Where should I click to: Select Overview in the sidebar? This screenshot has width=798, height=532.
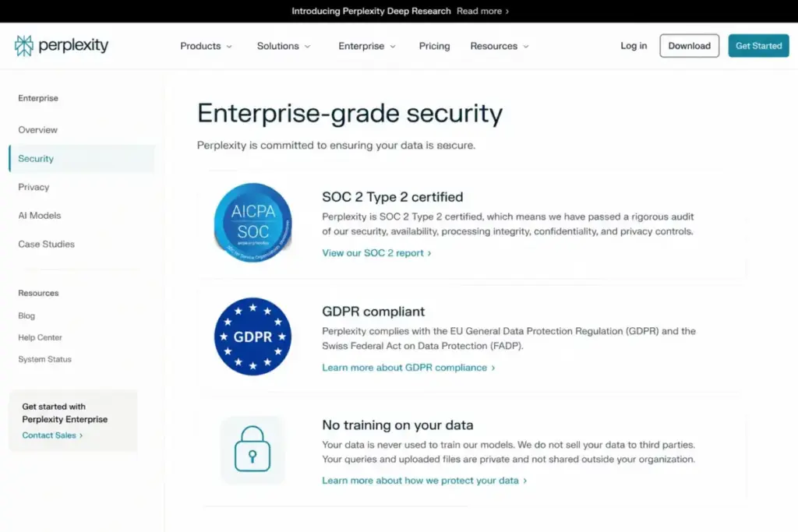point(37,130)
